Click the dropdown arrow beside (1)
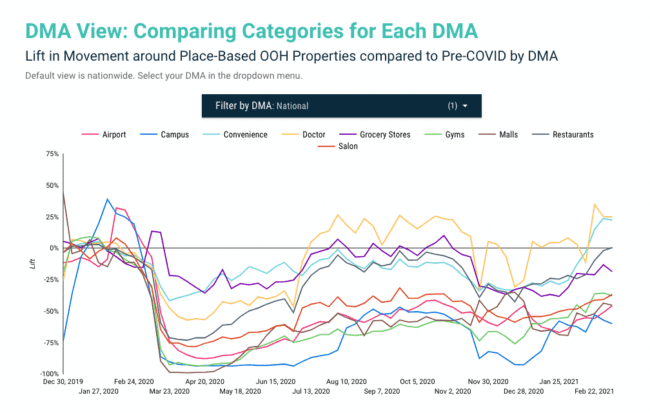The width and height of the screenshot is (650, 413). coord(465,105)
